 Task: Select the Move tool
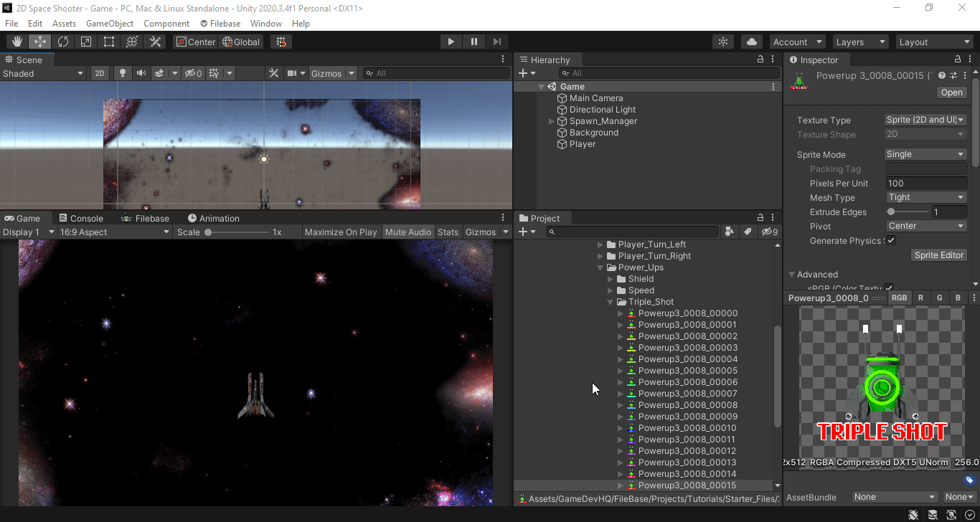[x=39, y=42]
